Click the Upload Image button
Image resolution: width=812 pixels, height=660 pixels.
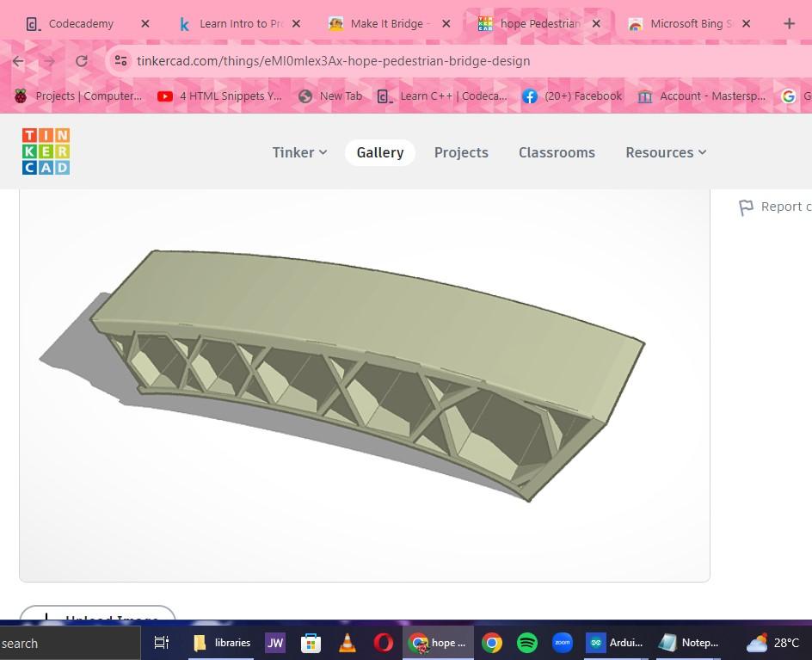tap(97, 614)
